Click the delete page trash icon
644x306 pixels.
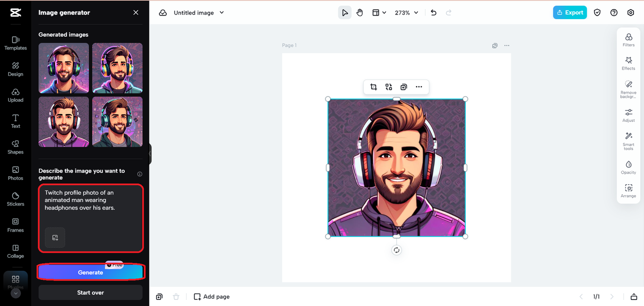[176, 296]
